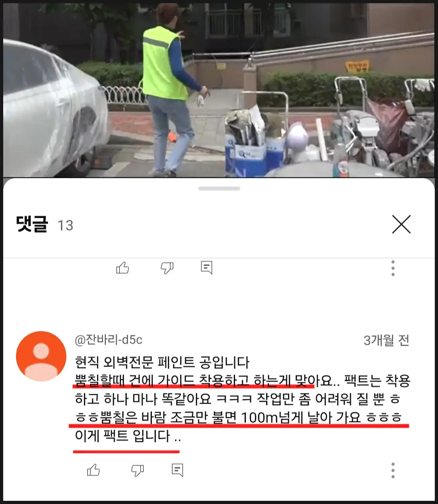Click the text 이게 팩트 입니다
Image resolution: width=438 pixels, height=504 pixels.
128,436
